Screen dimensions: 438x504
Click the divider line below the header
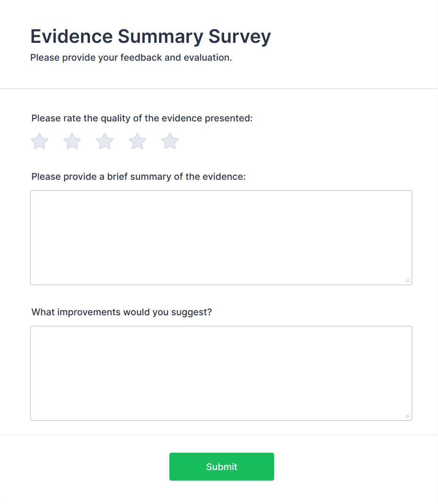[219, 88]
